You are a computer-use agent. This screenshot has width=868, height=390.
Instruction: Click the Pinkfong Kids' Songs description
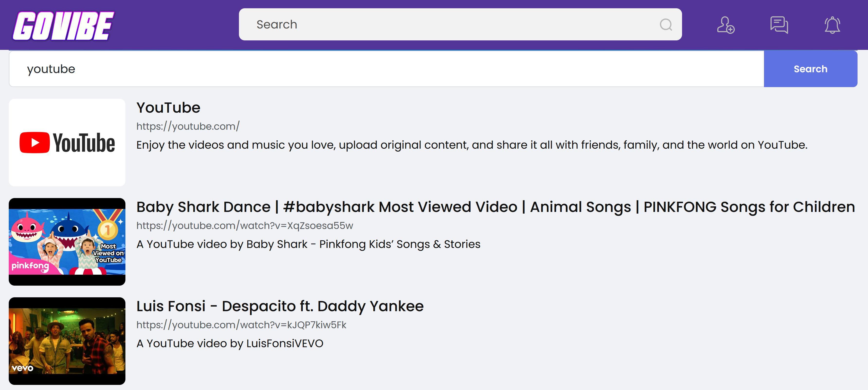coord(308,244)
